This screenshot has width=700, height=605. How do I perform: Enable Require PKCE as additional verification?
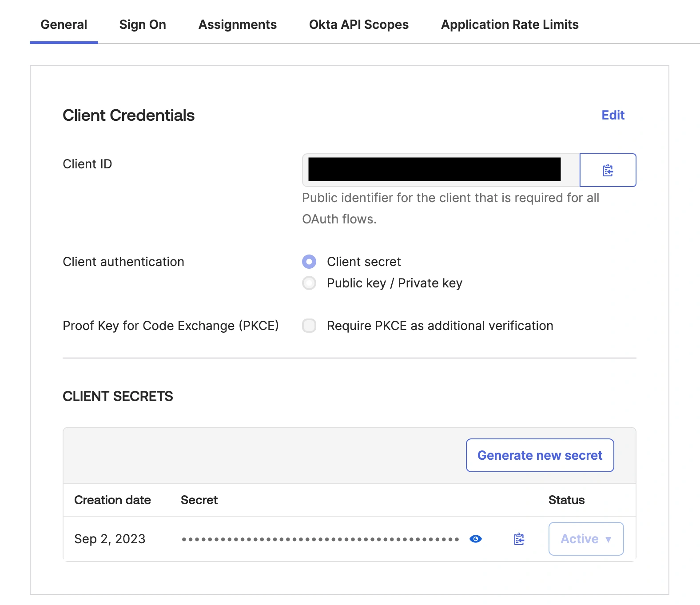(309, 326)
